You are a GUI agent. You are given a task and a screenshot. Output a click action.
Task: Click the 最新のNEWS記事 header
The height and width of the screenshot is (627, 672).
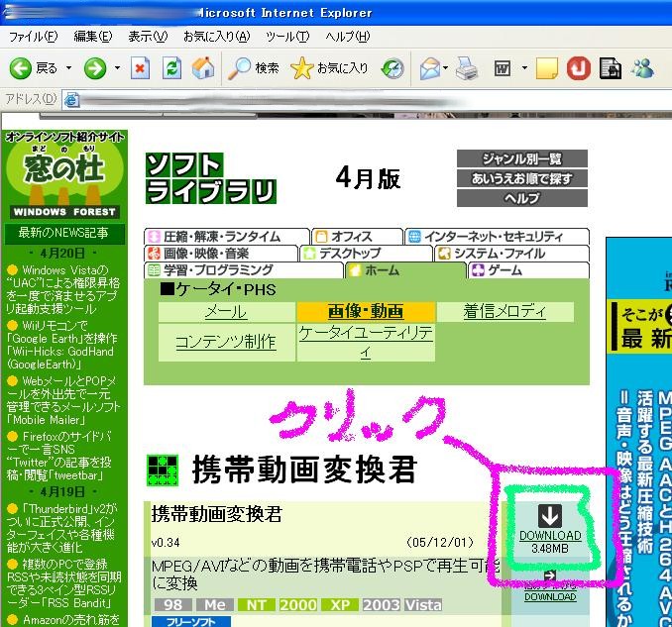point(64,234)
